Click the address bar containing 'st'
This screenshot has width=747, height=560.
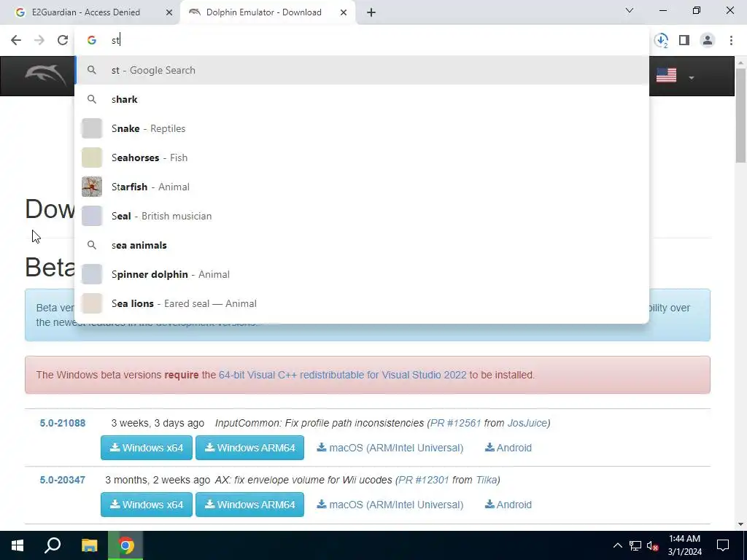(362, 41)
